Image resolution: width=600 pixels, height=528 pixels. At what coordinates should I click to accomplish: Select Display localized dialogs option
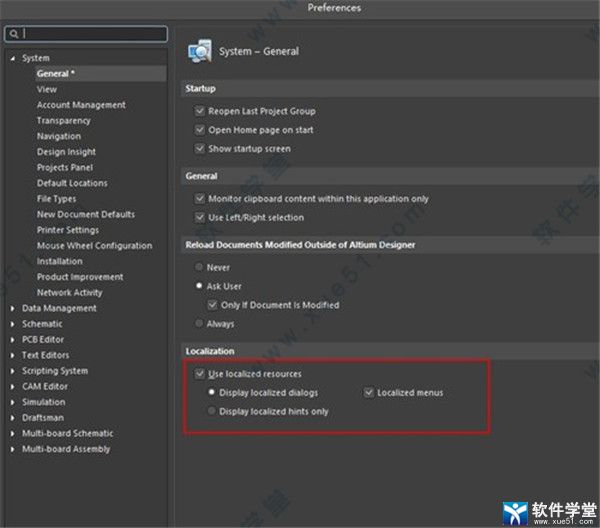point(212,392)
